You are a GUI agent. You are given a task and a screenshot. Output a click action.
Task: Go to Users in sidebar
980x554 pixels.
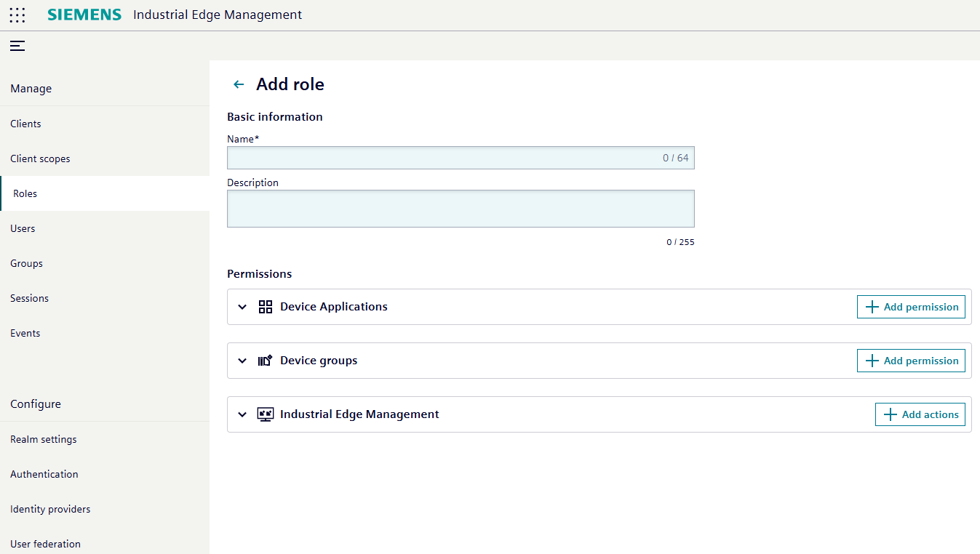click(x=23, y=228)
